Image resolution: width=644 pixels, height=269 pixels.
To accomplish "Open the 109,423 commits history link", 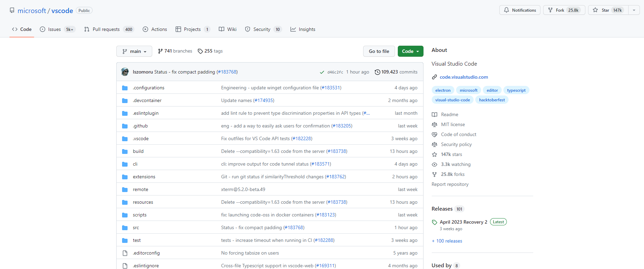I will [396, 72].
